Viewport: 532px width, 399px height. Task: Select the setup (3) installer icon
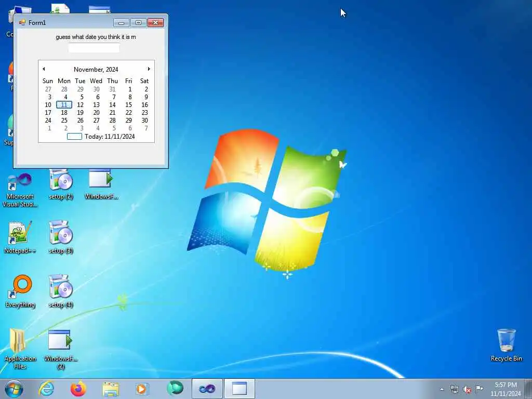61,237
